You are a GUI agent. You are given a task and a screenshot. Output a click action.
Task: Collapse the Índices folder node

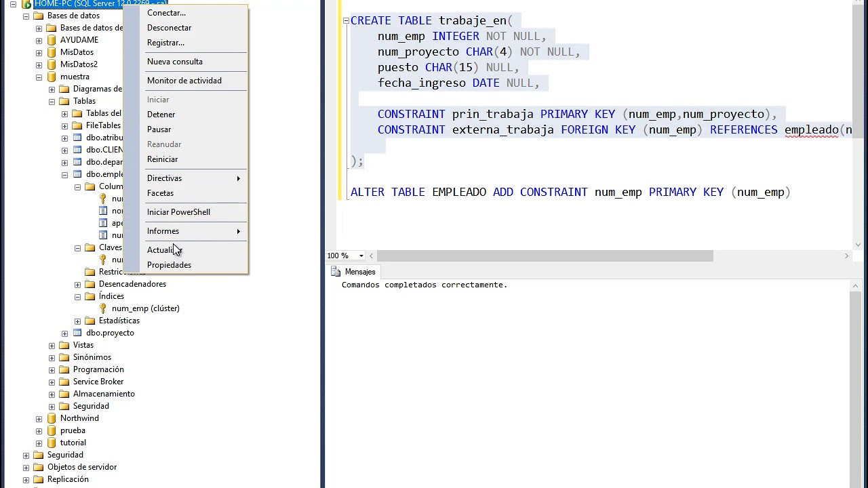click(77, 296)
